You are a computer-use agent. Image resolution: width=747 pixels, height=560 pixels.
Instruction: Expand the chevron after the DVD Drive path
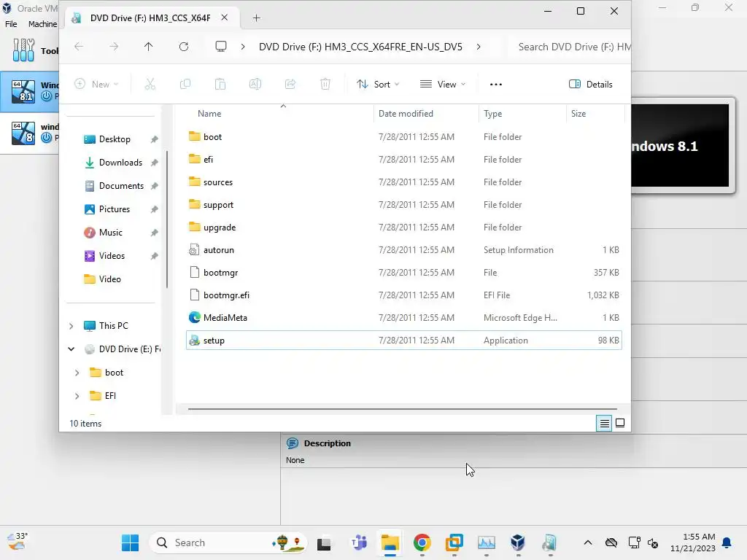(x=479, y=47)
